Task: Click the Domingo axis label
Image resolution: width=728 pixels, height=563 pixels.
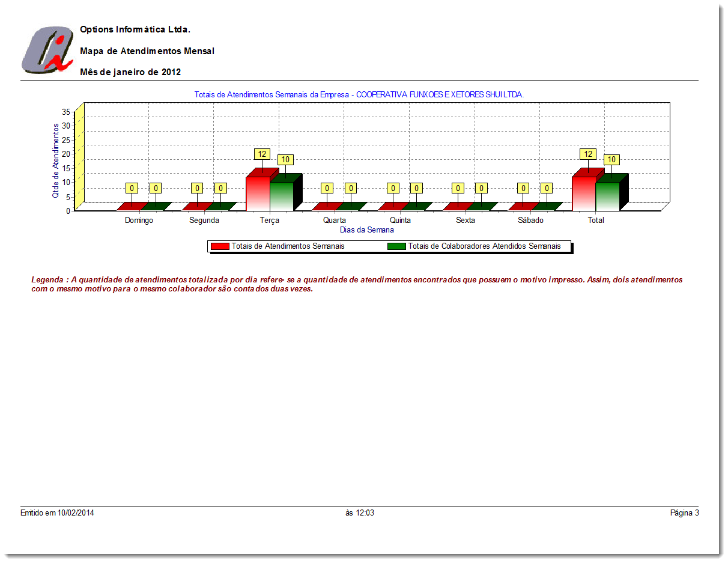Action: 139,221
